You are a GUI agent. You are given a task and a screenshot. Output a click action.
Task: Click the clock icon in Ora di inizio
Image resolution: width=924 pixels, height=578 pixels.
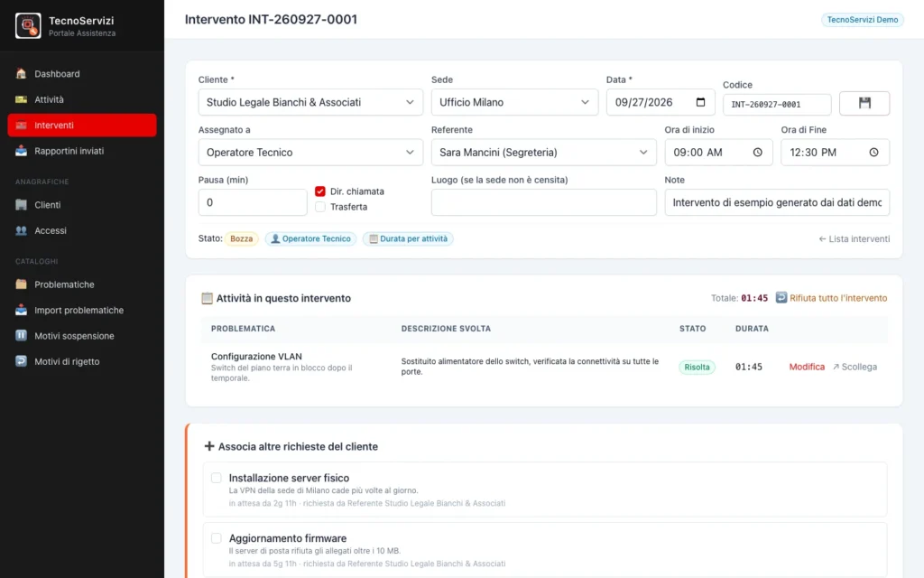[757, 152]
